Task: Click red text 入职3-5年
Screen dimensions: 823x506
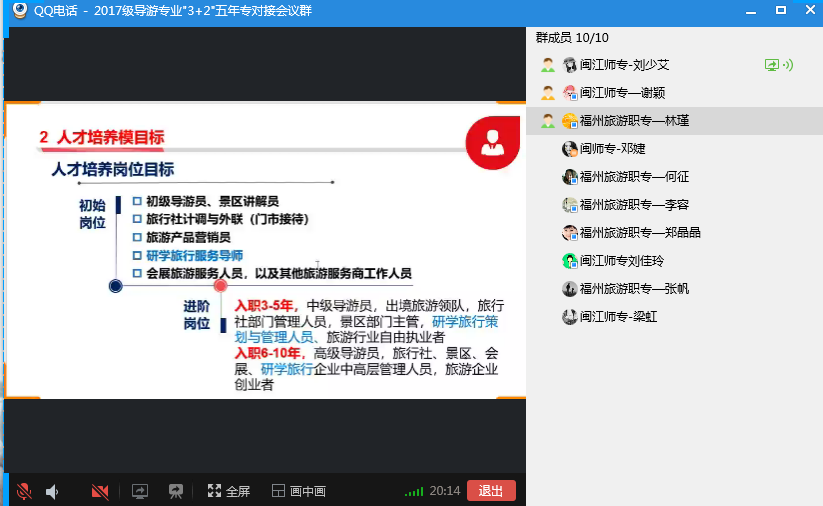Action: click(x=265, y=305)
